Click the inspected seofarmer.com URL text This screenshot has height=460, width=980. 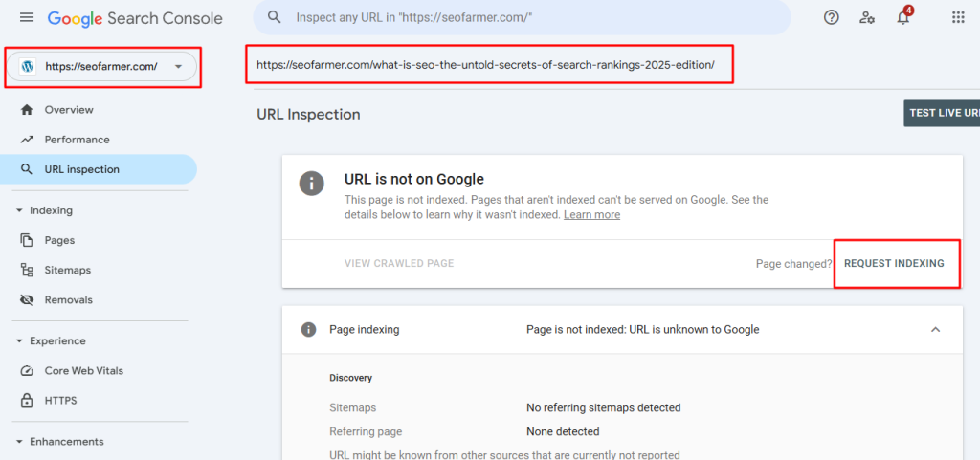click(x=485, y=64)
